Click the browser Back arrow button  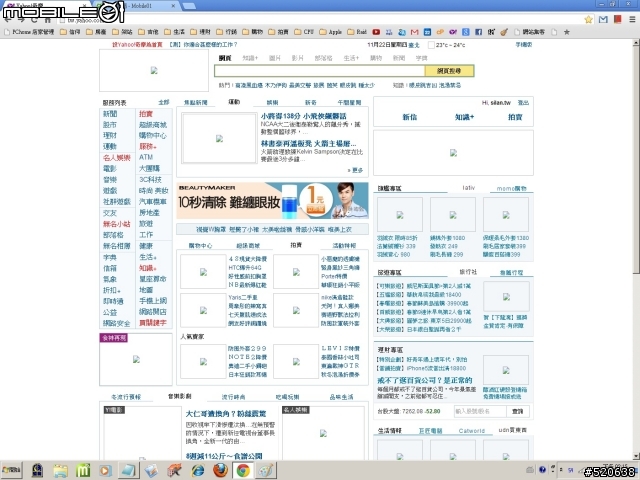coord(8,19)
